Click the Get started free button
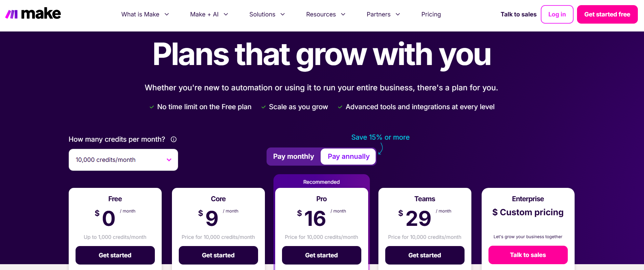Screen dimensions: 644x270 [x=607, y=14]
